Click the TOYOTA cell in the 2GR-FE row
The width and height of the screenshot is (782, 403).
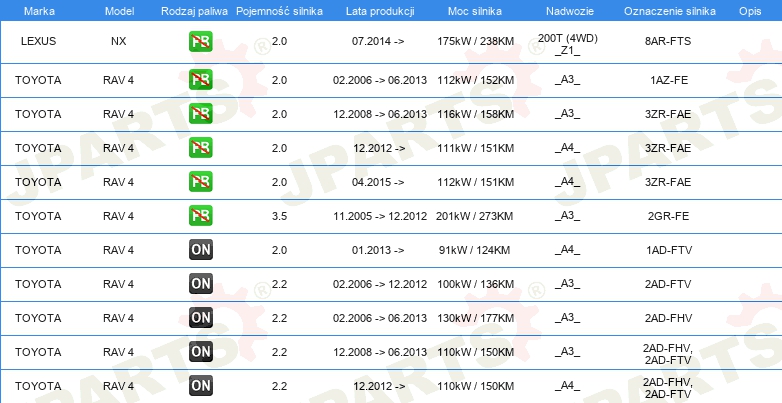point(38,216)
